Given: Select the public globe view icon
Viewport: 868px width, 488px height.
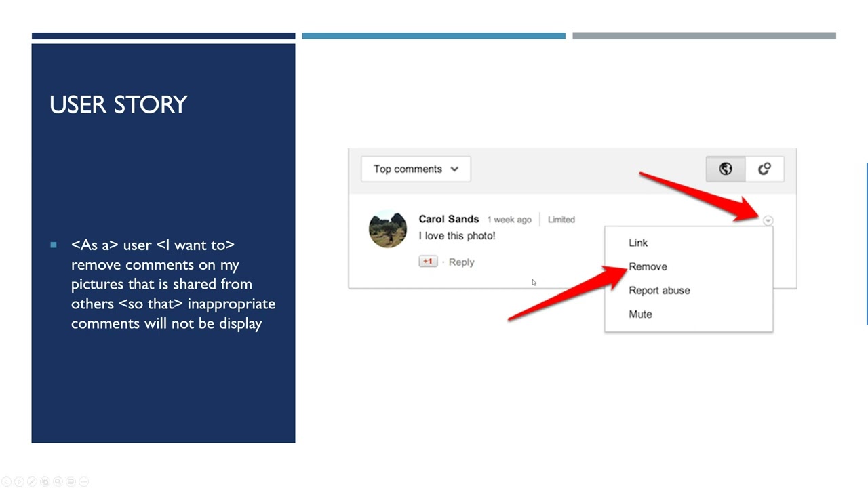Looking at the screenshot, I should [726, 169].
